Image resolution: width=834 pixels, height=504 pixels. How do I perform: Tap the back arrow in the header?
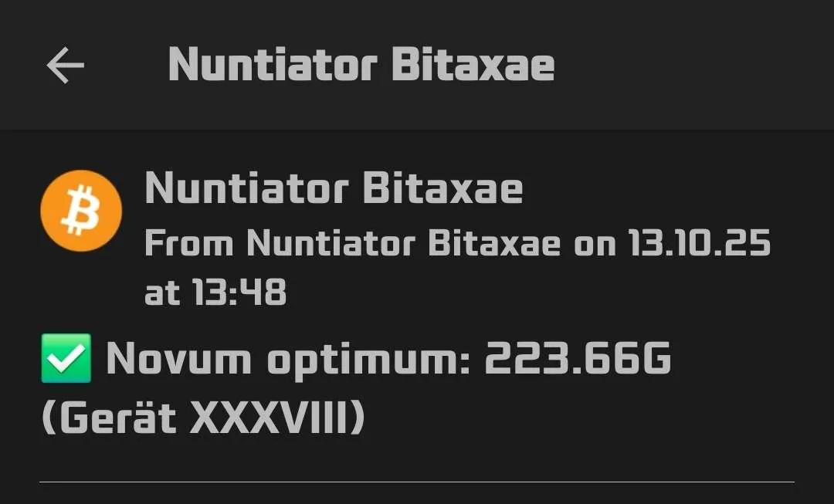(65, 66)
